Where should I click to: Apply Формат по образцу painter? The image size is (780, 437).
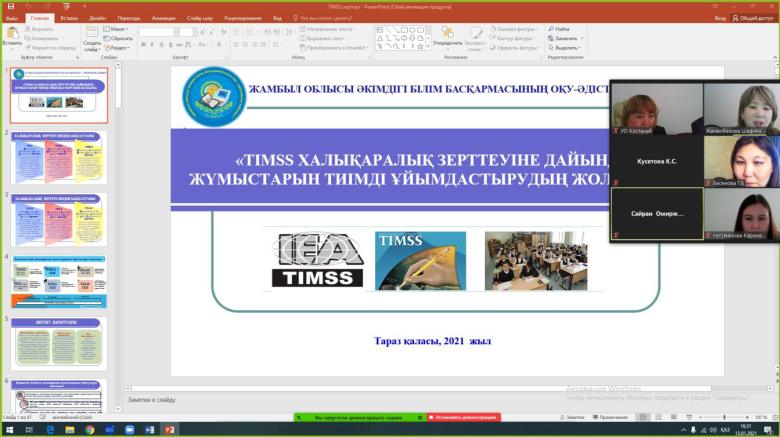(50, 48)
